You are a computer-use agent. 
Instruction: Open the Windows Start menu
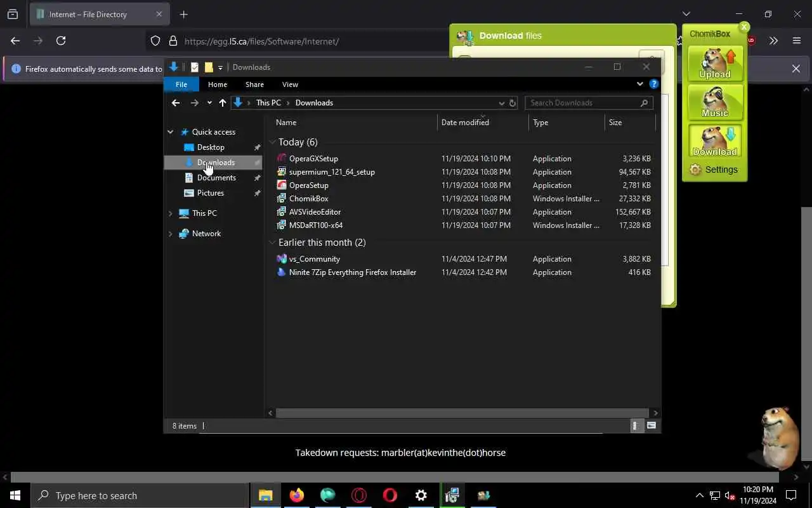15,495
